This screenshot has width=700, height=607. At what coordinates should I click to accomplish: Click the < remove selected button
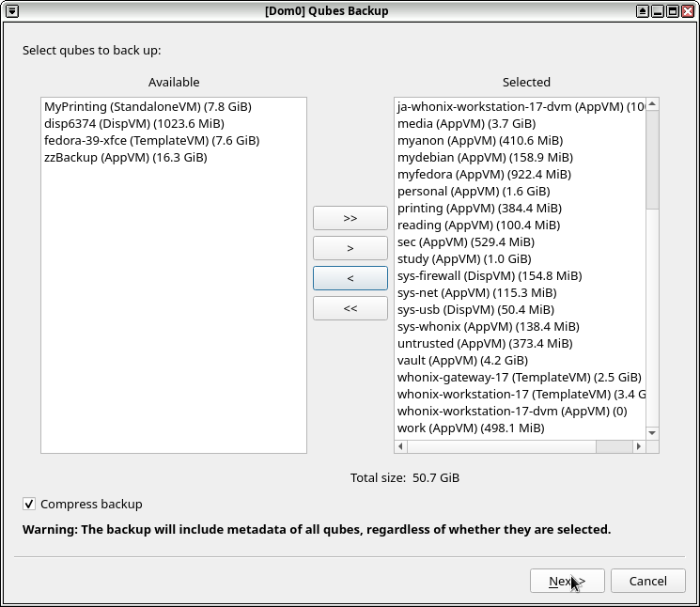(350, 278)
